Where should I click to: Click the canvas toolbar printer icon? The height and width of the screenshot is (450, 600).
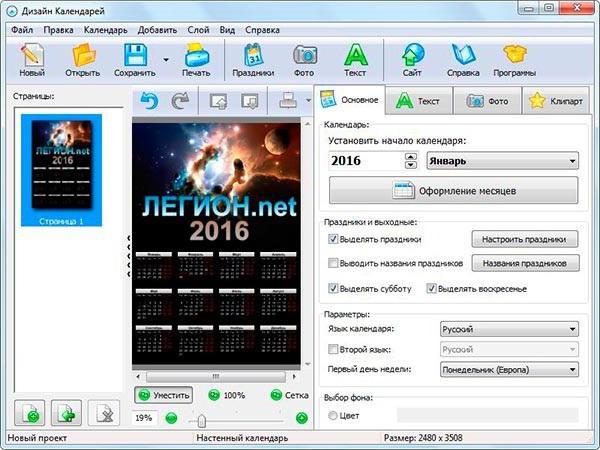pos(288,101)
